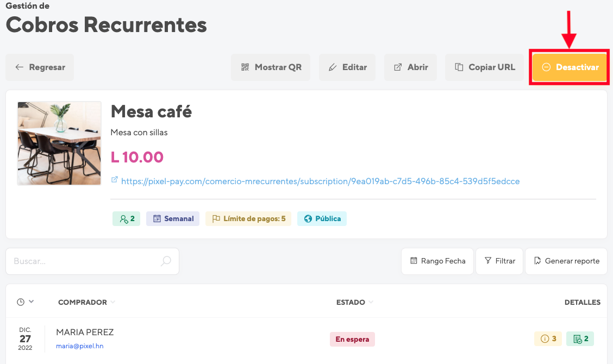
Task: Click the report document icon on Generar reporte
Action: (537, 260)
